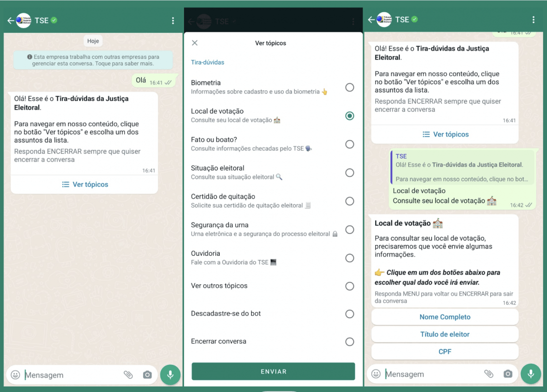This screenshot has width=547, height=392.
Task: Select the Fato ou boato? radio option
Action: click(x=350, y=144)
